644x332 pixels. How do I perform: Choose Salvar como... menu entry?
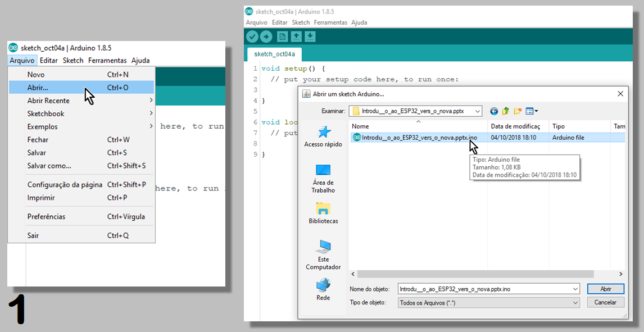pos(81,166)
